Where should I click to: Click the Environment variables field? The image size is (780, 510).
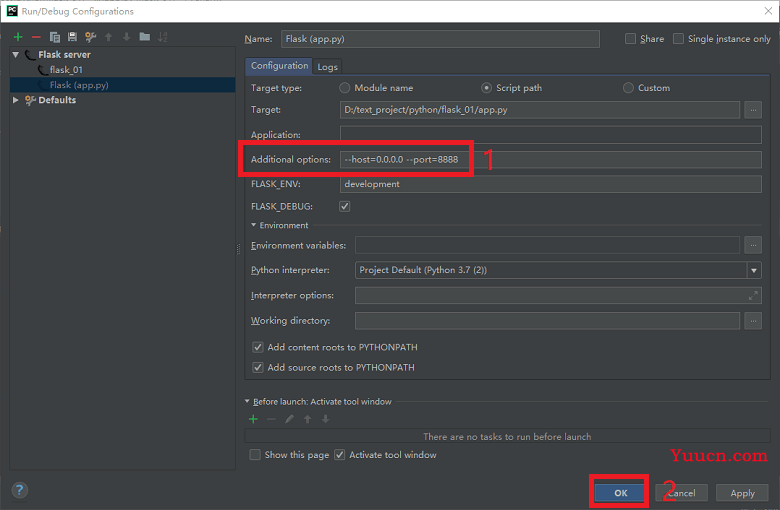pos(547,245)
